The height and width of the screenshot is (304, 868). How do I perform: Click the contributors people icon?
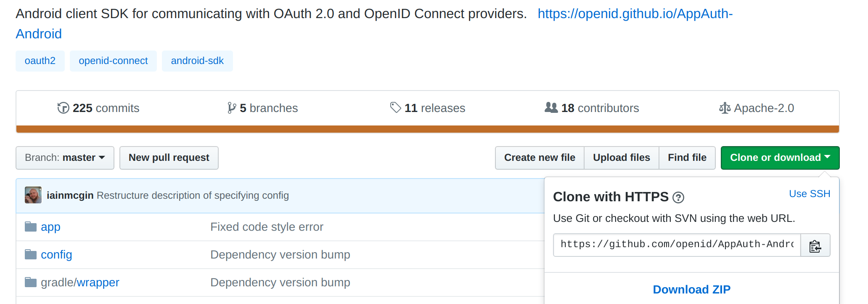(x=551, y=108)
